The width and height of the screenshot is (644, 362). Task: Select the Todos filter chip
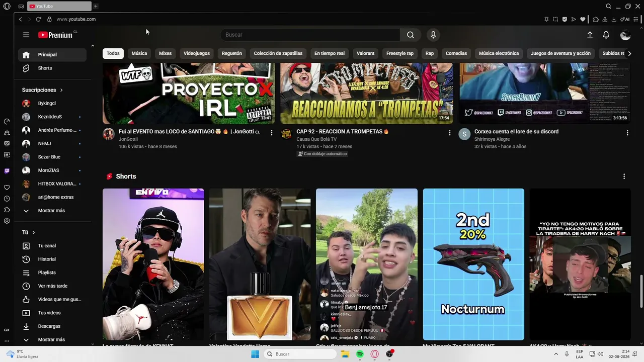coord(113,53)
